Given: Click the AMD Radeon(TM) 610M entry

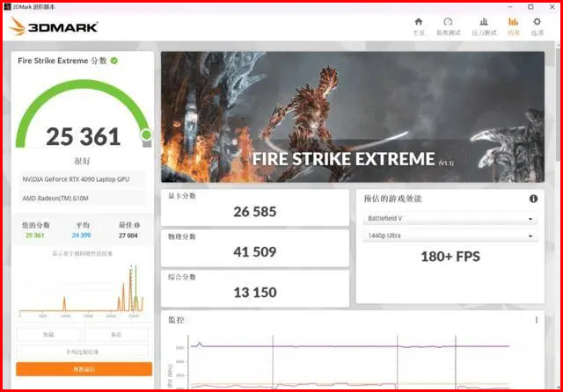Looking at the screenshot, I should pos(83,199).
